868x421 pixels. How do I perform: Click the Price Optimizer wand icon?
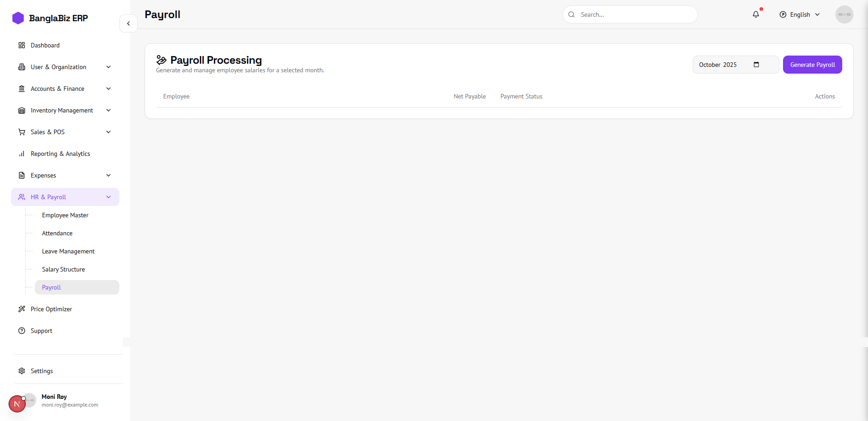click(22, 309)
